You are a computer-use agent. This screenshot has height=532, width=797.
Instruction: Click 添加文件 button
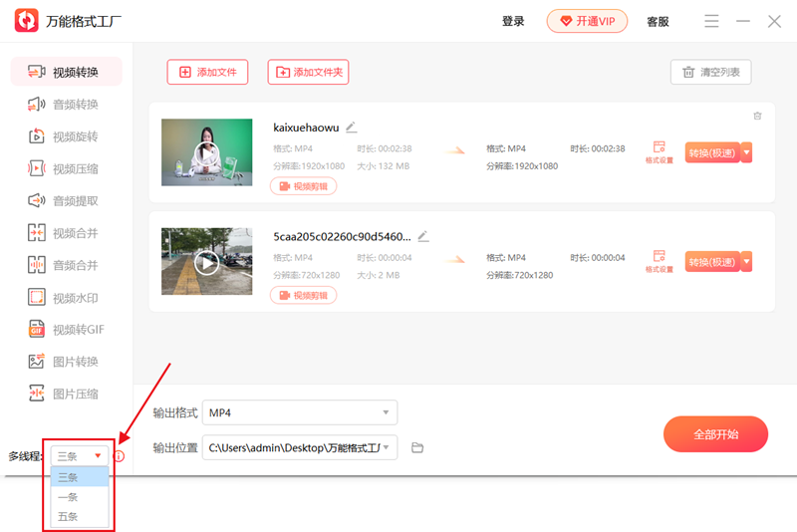pyautogui.click(x=207, y=72)
